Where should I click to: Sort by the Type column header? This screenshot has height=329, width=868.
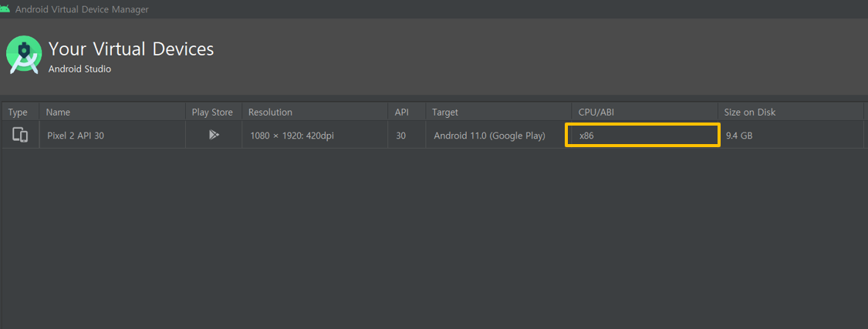coord(20,112)
